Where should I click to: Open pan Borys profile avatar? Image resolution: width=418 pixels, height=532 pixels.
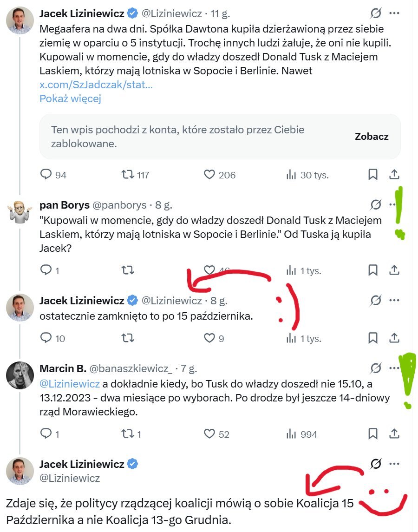[20, 213]
